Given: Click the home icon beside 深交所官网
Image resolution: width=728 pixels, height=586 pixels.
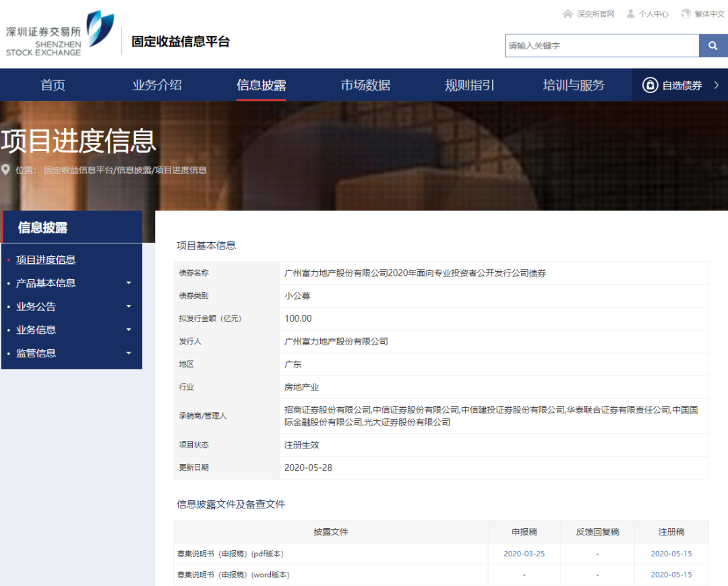Looking at the screenshot, I should [x=568, y=14].
